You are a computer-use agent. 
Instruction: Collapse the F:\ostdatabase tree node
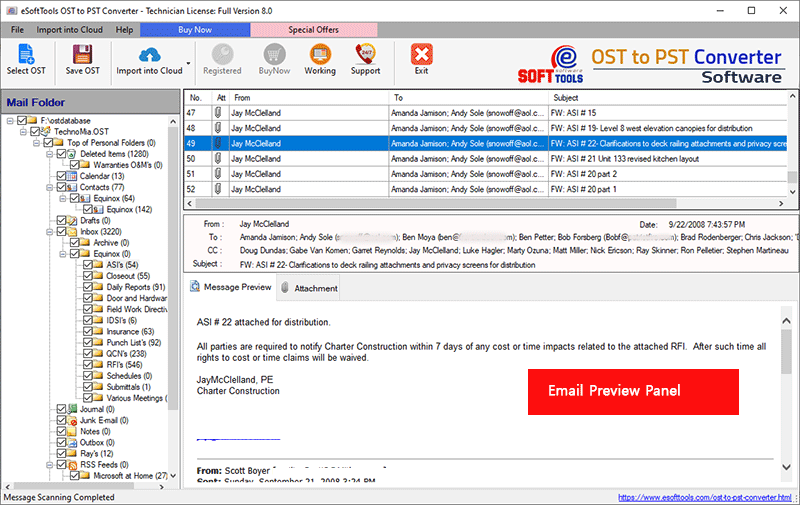point(10,121)
